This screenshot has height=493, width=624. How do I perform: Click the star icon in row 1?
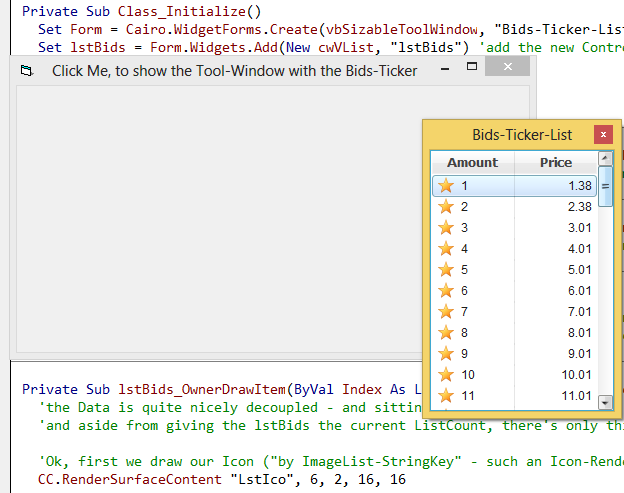pos(446,186)
